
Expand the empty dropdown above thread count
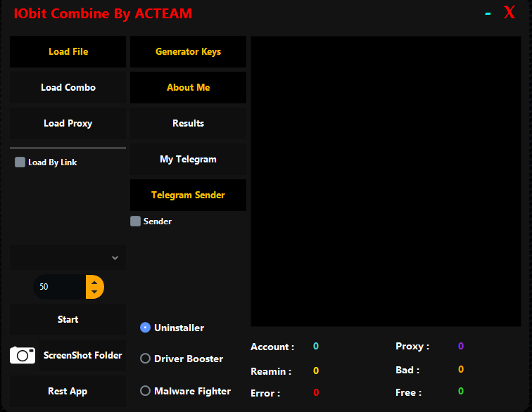pyautogui.click(x=68, y=258)
